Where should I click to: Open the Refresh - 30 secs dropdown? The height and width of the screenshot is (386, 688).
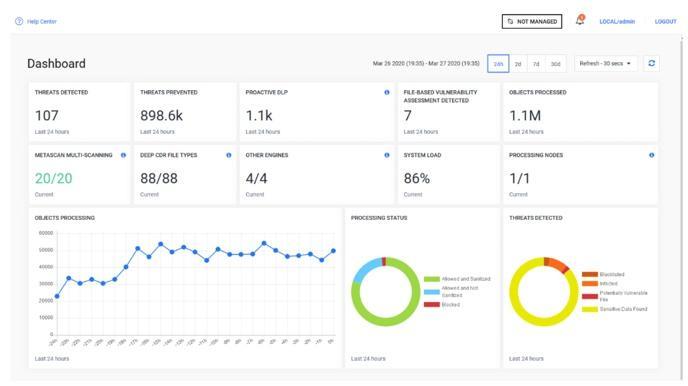[x=605, y=64]
